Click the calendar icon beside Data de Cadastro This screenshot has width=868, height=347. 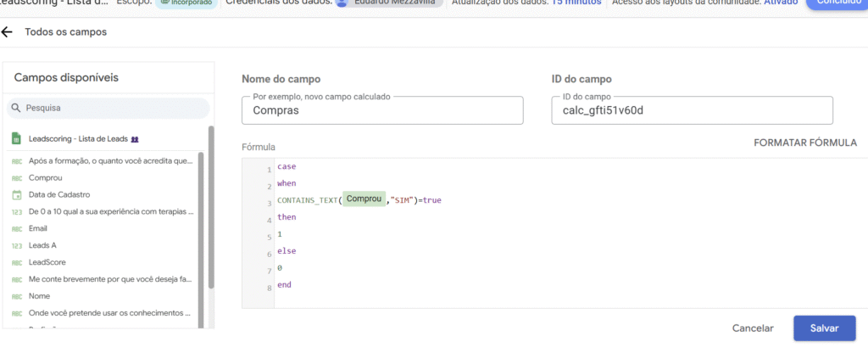click(x=16, y=194)
